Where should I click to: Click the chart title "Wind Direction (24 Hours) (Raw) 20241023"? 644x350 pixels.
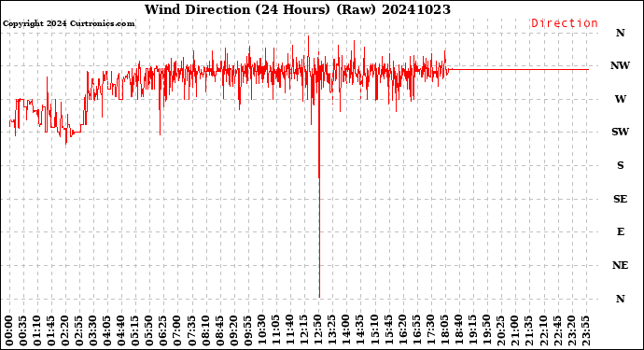click(x=298, y=9)
